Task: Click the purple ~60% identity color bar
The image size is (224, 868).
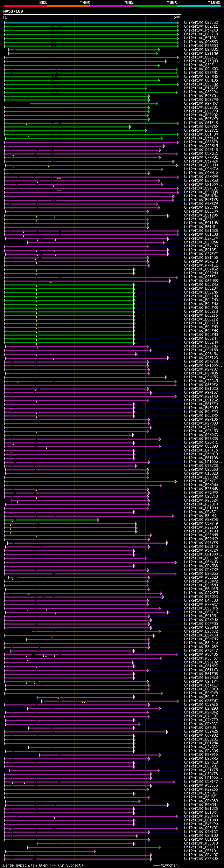Action: [112, 6]
